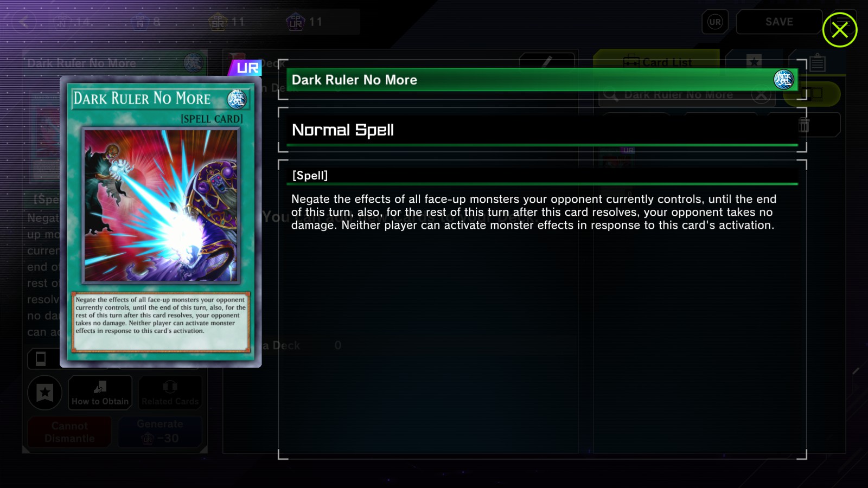The height and width of the screenshot is (488, 868).
Task: Click the round UR rarity icon beside SAVE
Action: pos(715,22)
